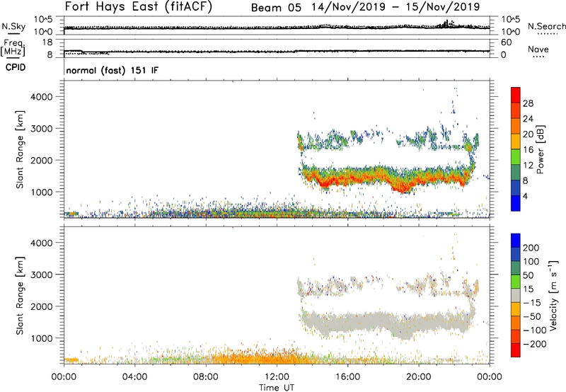Click the '12:00' time axis tick label
566x392 pixels.
(x=277, y=377)
